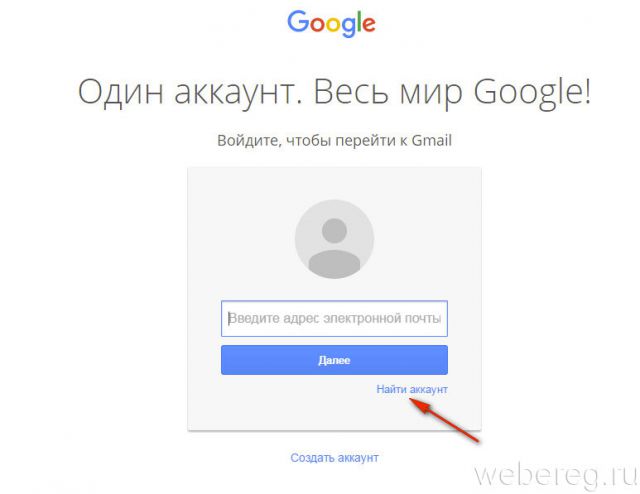Click the heading Один аккаунт. Весь мир Google!
This screenshot has width=640, height=494.
pyautogui.click(x=334, y=93)
